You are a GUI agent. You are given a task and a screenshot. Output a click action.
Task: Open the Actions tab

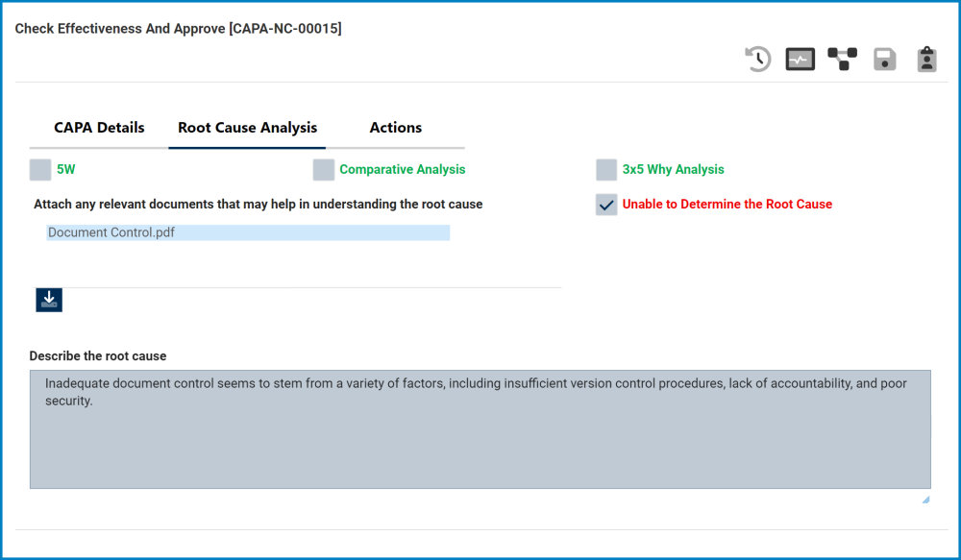pos(395,127)
